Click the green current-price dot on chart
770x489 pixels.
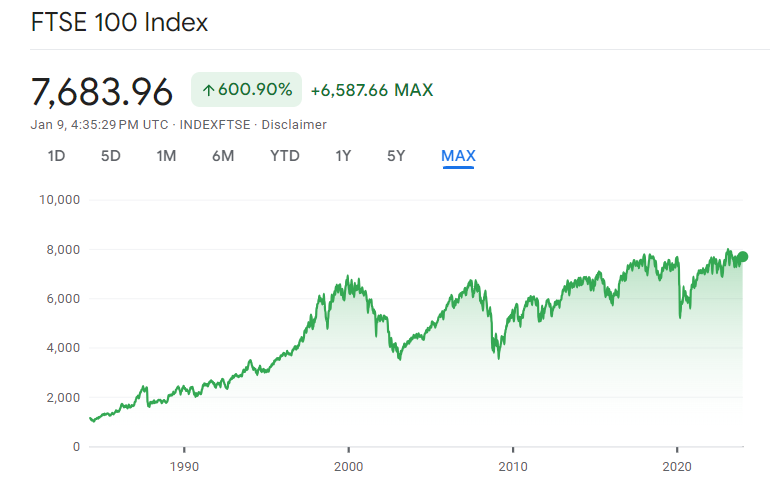[x=742, y=256]
